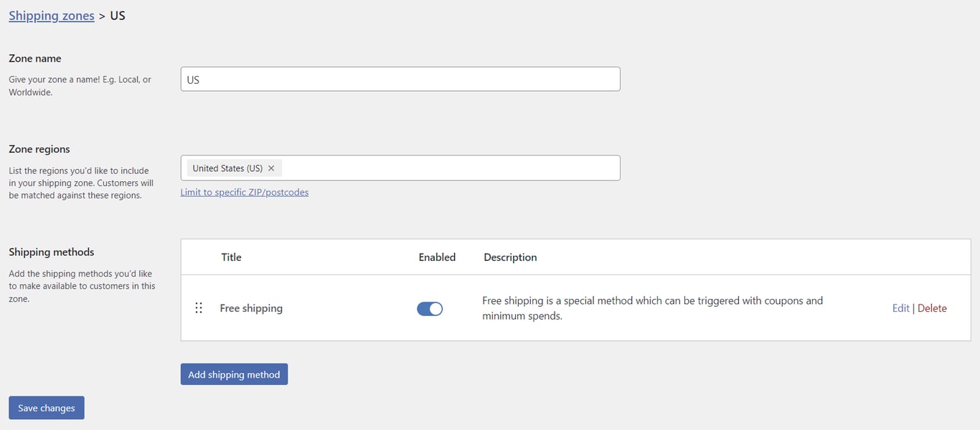Click the Description column header

click(510, 257)
